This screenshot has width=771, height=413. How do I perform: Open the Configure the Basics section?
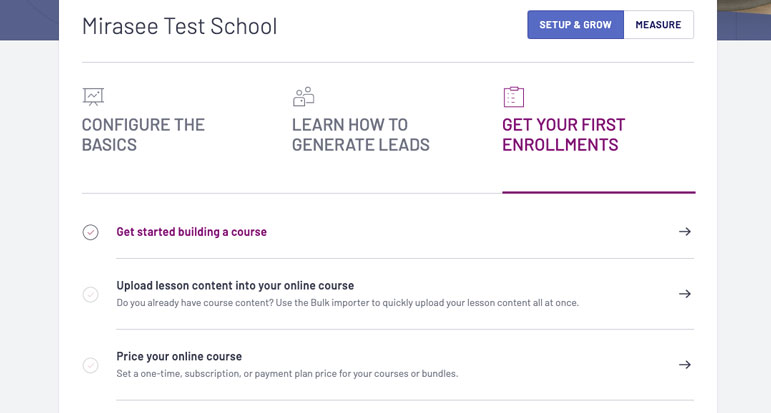click(x=143, y=135)
